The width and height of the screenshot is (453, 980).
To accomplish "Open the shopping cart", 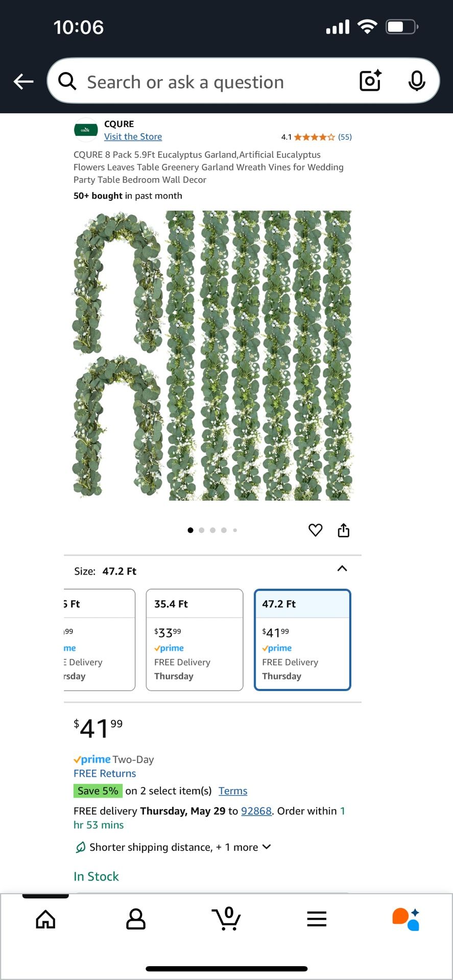I will (x=226, y=919).
